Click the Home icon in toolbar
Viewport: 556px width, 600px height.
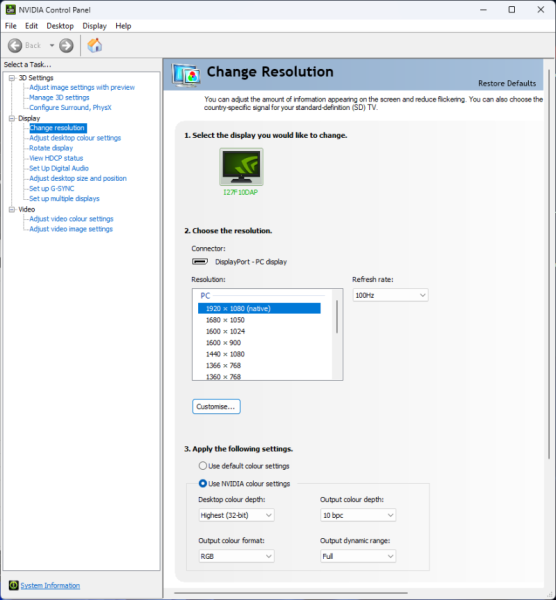coord(95,46)
